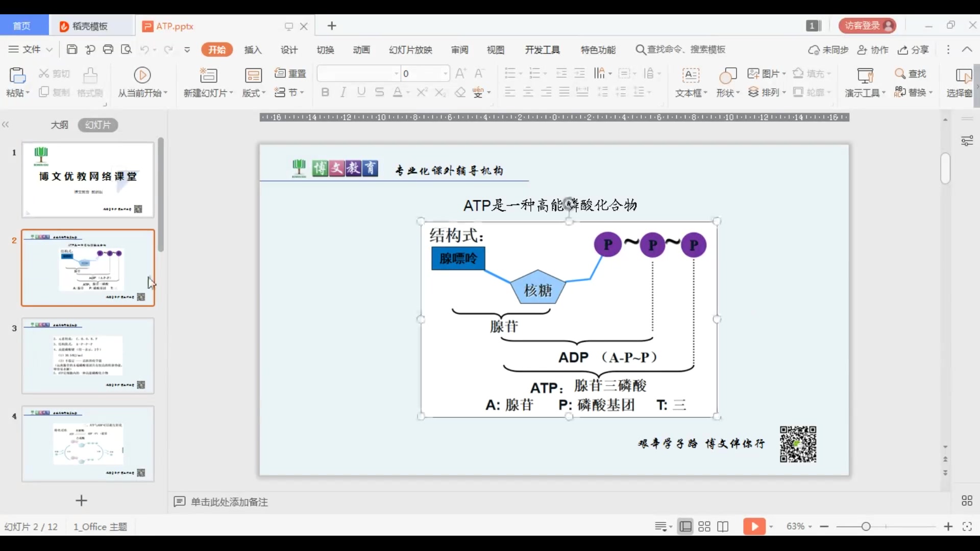Insert a Text Box icon

pyautogui.click(x=691, y=76)
